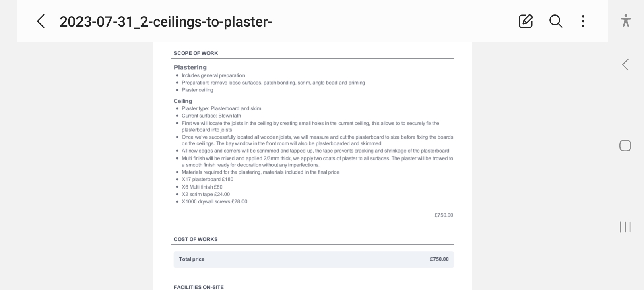644x290 pixels.
Task: Tap the COST OF WORKS heading
Action: (x=196, y=239)
